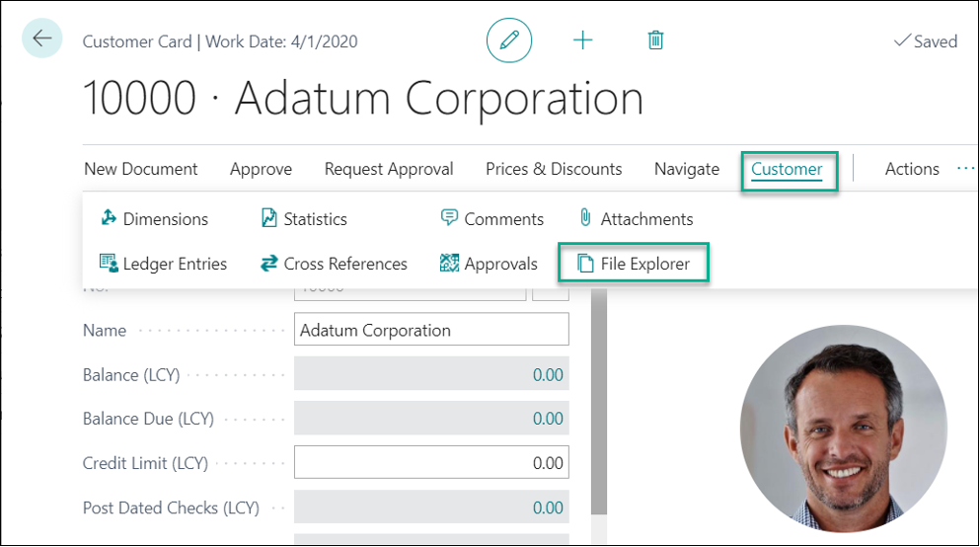The height and width of the screenshot is (547, 980).
Task: Click the customer picture
Action: point(843,429)
